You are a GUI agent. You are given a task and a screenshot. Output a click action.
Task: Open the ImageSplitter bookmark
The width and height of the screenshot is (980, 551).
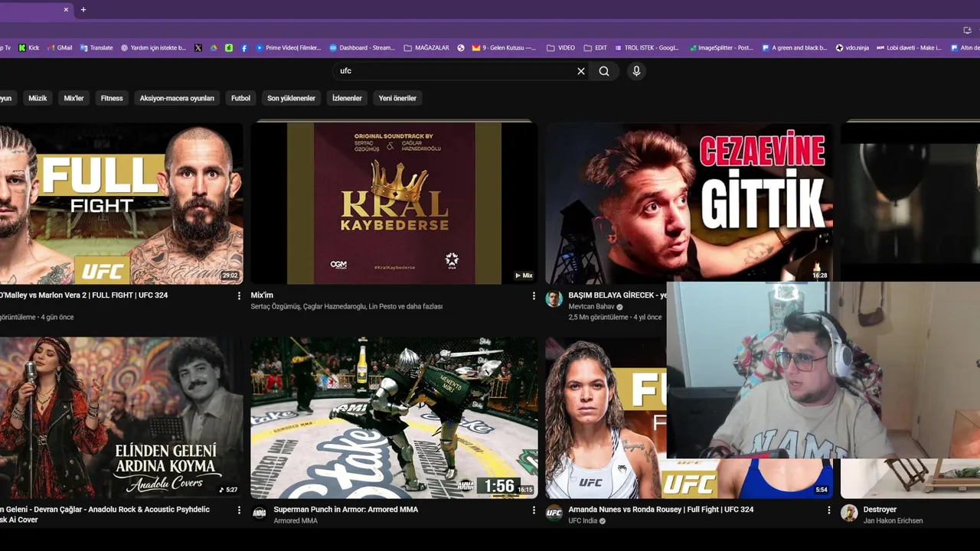point(721,47)
